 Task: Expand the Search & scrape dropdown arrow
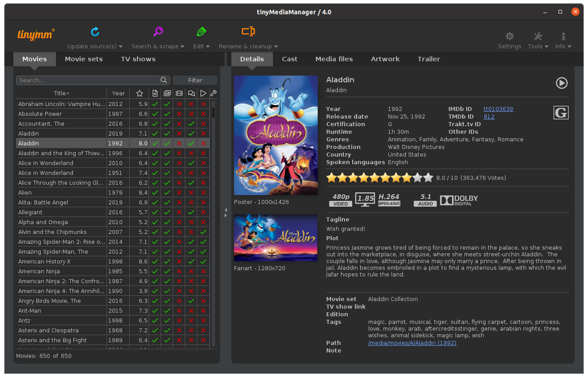coord(182,47)
